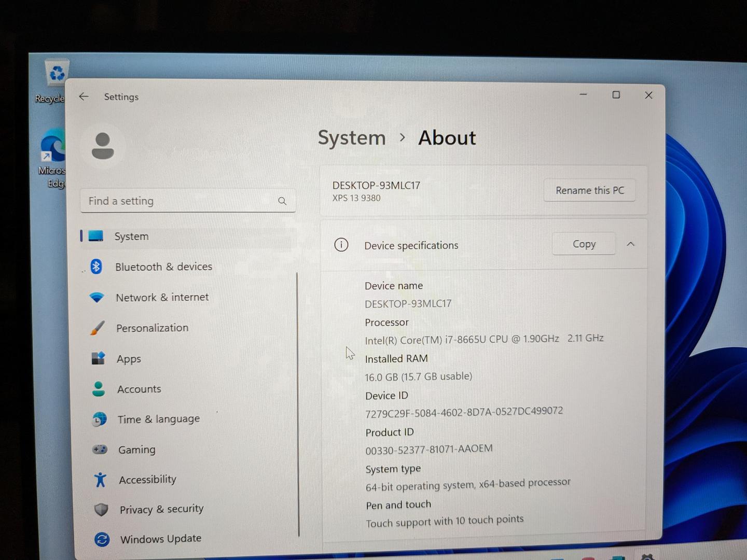This screenshot has width=747, height=560.
Task: Go to Windows Update label
Action: click(161, 539)
